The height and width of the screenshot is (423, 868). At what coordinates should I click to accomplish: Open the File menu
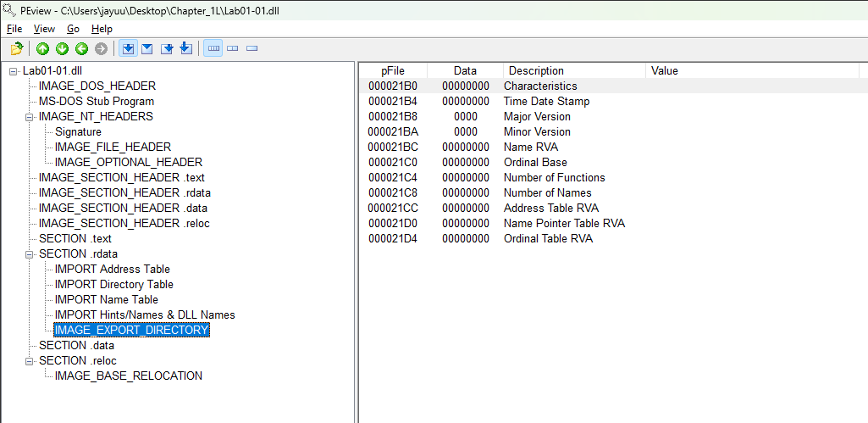(14, 29)
